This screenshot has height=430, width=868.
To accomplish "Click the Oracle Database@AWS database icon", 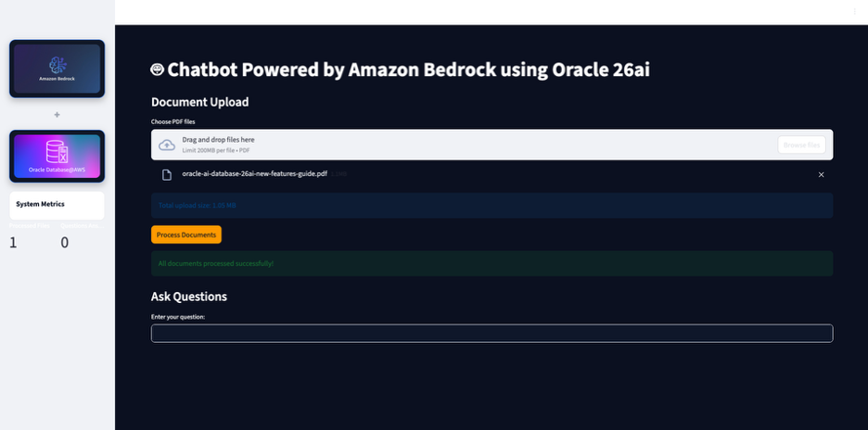I will click(x=57, y=152).
